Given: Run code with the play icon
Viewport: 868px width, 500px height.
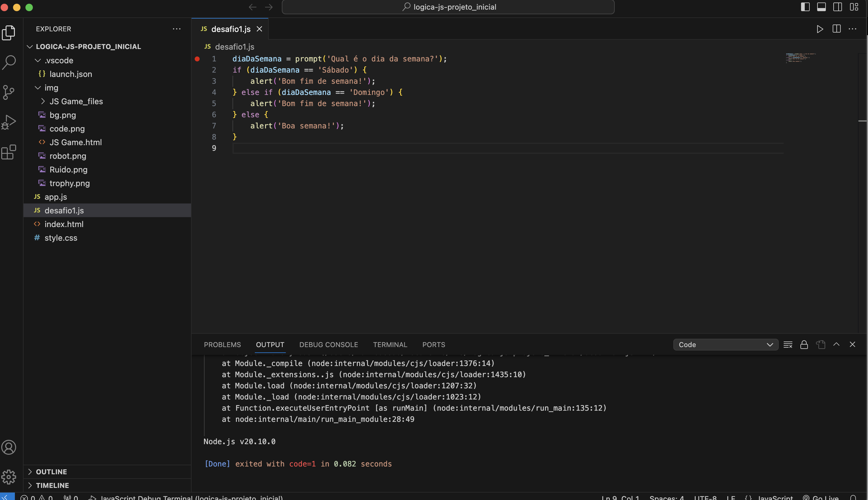Looking at the screenshot, I should (820, 29).
